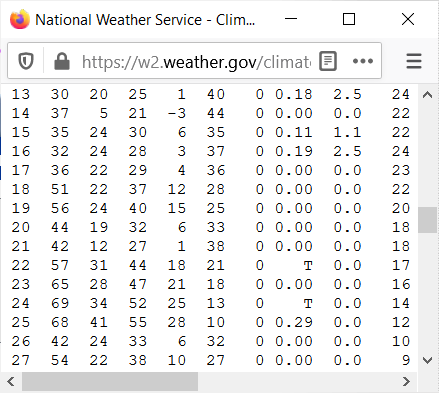Click horizontal scrollbar right arrow
Viewport: 439px width, 393px height.
[x=406, y=381]
